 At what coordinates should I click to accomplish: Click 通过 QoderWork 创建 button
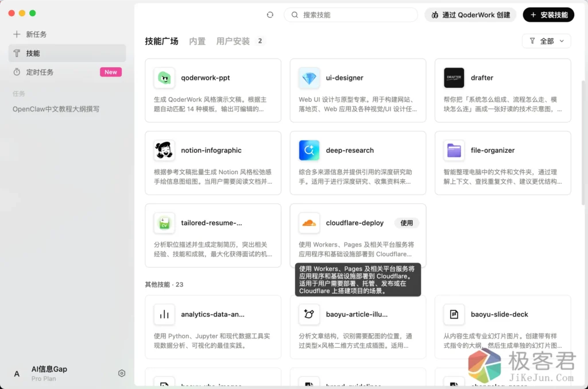coord(470,15)
